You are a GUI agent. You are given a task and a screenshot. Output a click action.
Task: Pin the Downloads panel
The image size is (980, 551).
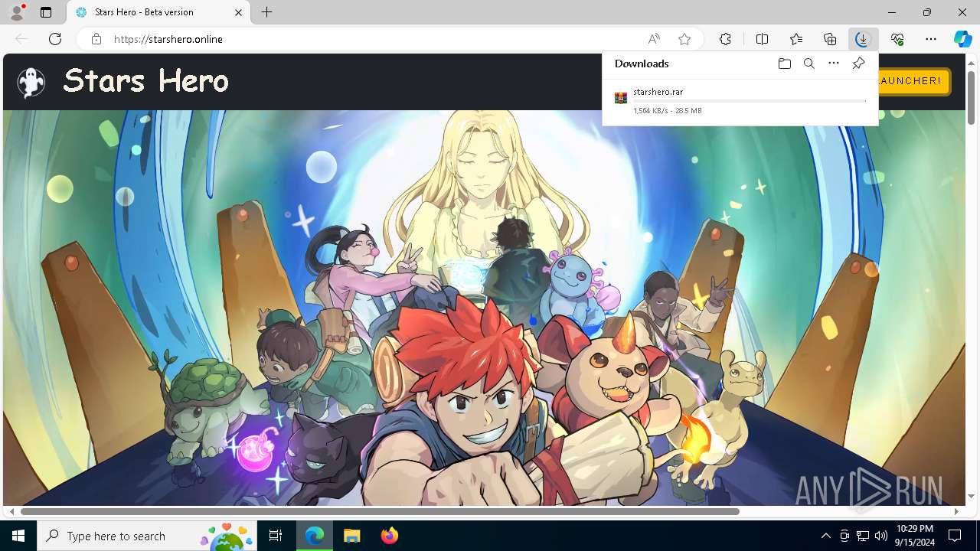click(x=858, y=64)
